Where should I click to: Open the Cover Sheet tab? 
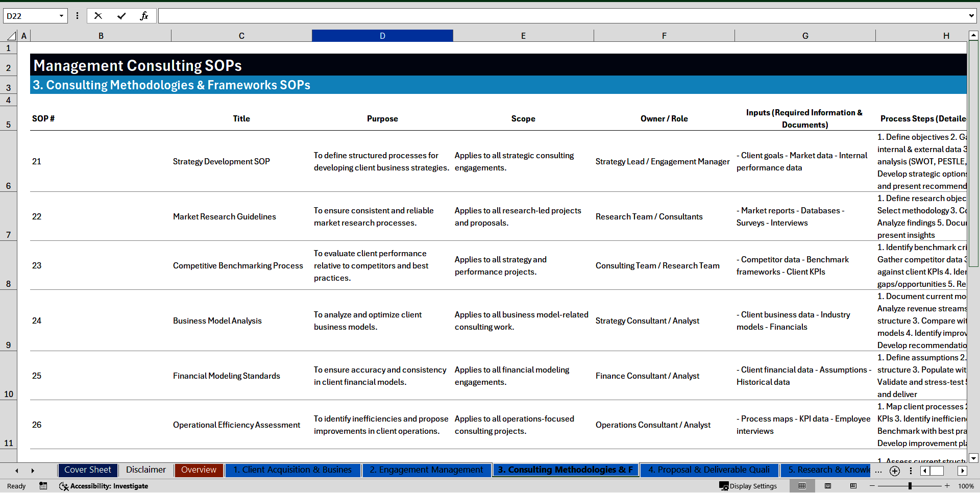pos(88,470)
